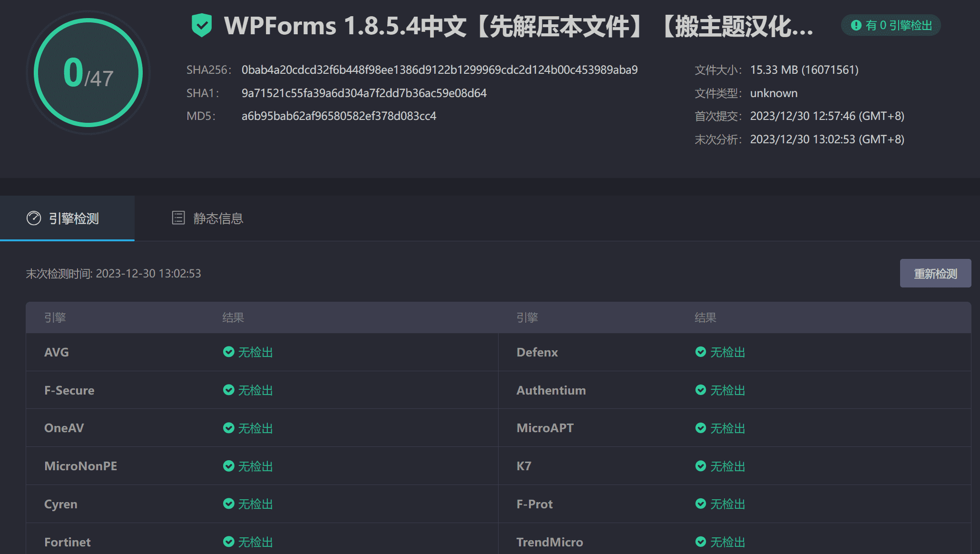Click the left 结果 column header
Image resolution: width=980 pixels, height=554 pixels.
[x=233, y=317]
